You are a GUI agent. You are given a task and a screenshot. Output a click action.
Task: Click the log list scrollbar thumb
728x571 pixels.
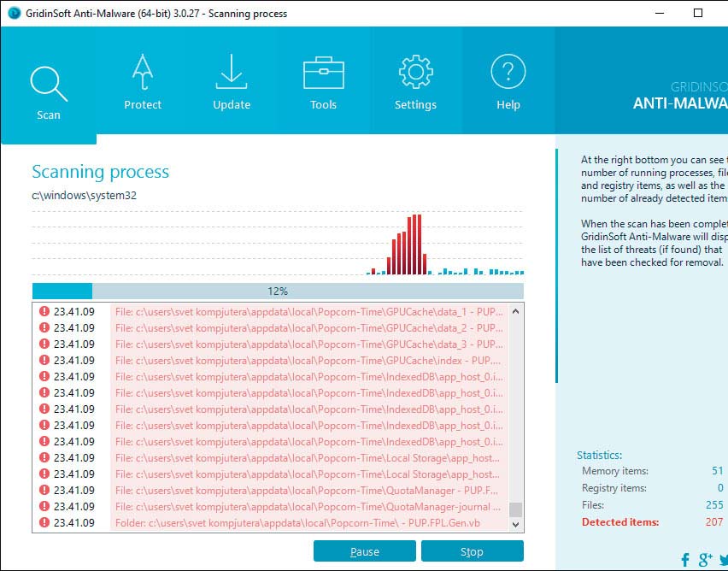point(515,509)
